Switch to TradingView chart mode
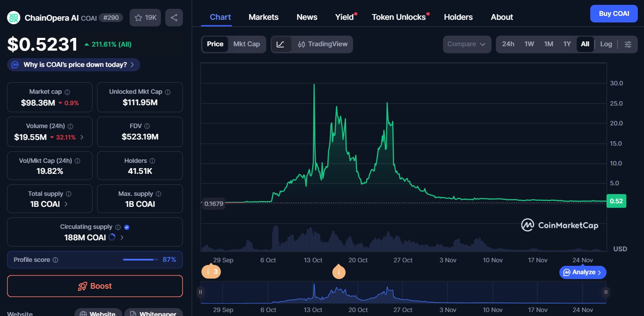 tap(323, 44)
